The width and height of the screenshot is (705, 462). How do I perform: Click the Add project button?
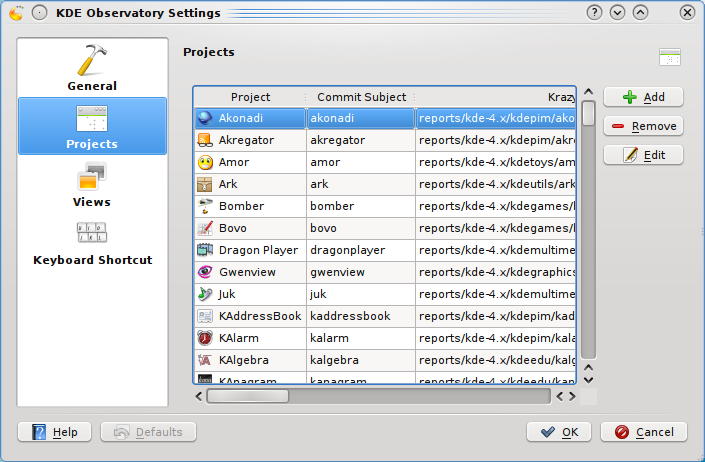coord(643,97)
